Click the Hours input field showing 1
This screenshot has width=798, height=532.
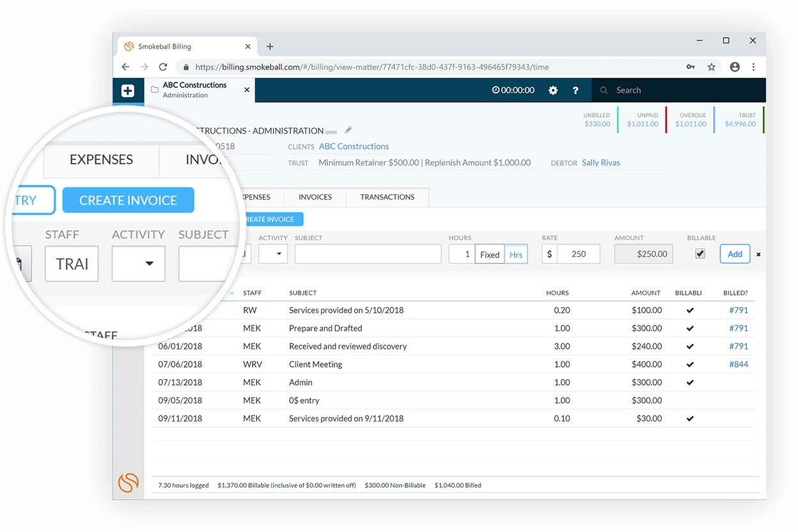pos(462,254)
